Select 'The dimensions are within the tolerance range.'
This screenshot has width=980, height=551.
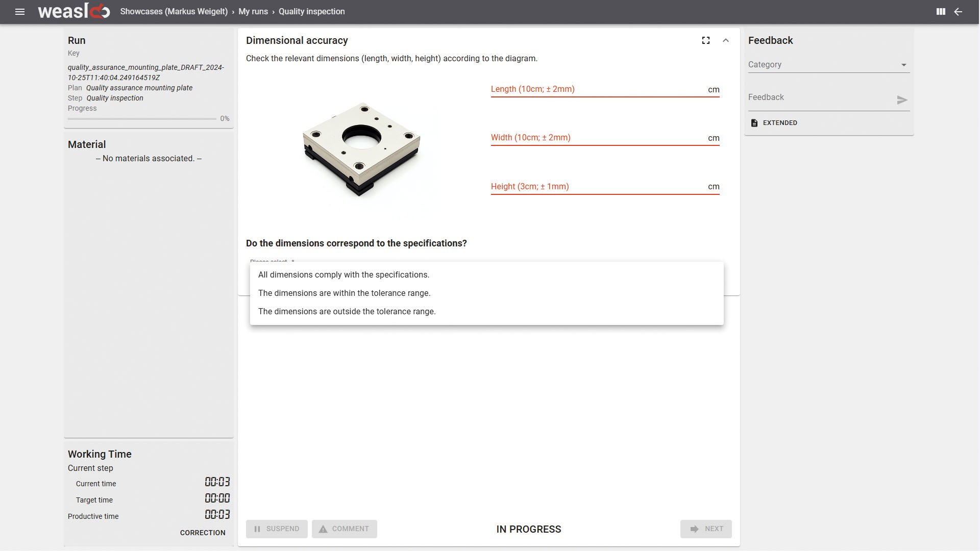point(345,293)
